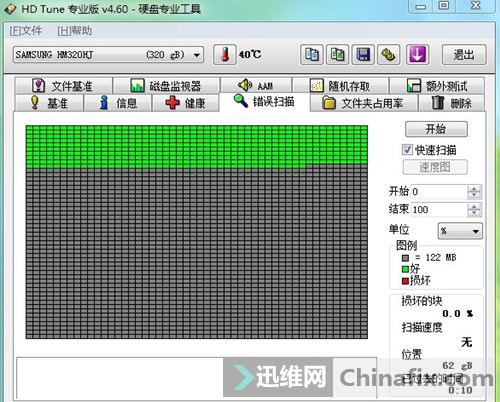The image size is (500, 402).
Task: Click the thermometer temperature icon
Action: pyautogui.click(x=225, y=54)
